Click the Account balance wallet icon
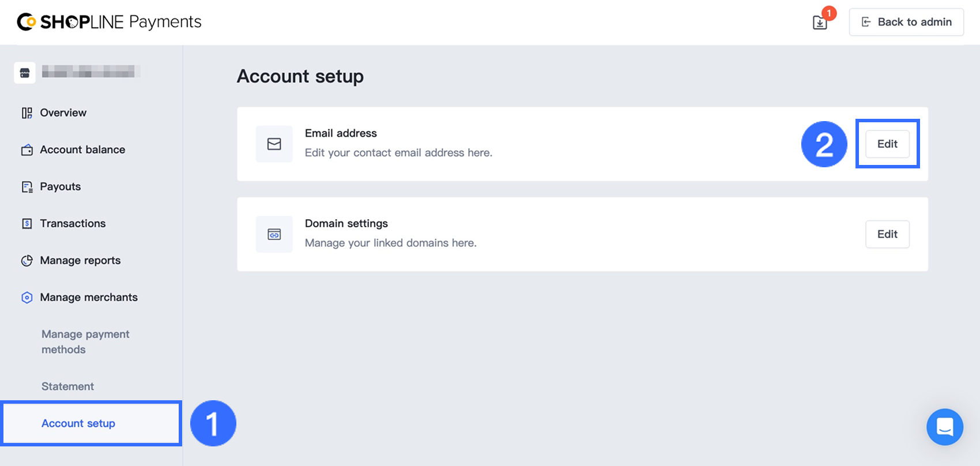 [27, 150]
